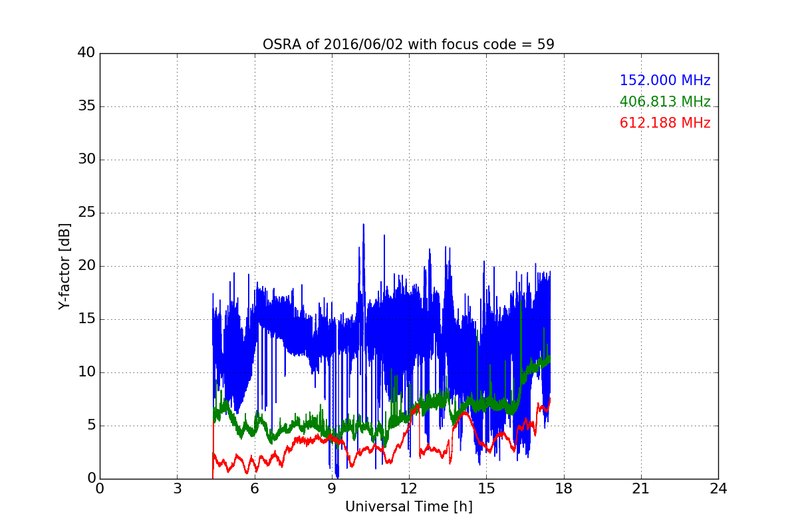The image size is (798, 532).
Task: Click the "Y-factor [dB]" axis label
Action: click(65, 266)
